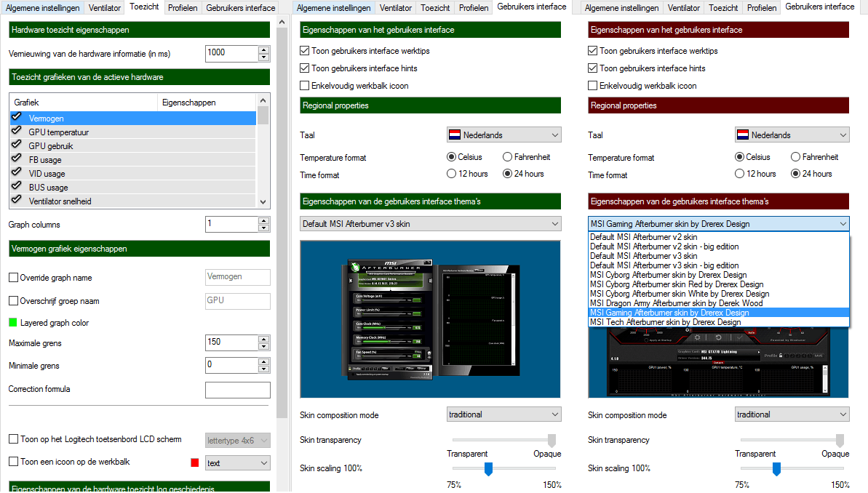
Task: Click the Dutch flag in the right panel Taal box
Action: click(743, 135)
